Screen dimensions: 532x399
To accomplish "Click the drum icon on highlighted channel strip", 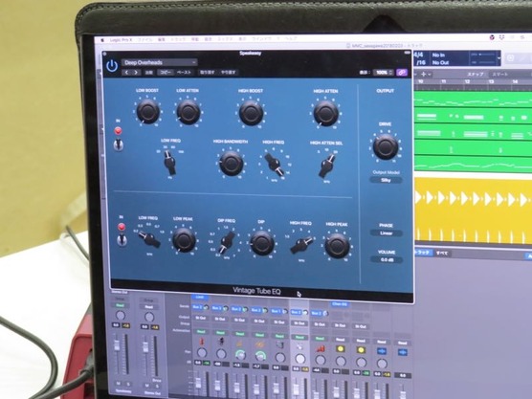I will pyautogui.click(x=299, y=346).
